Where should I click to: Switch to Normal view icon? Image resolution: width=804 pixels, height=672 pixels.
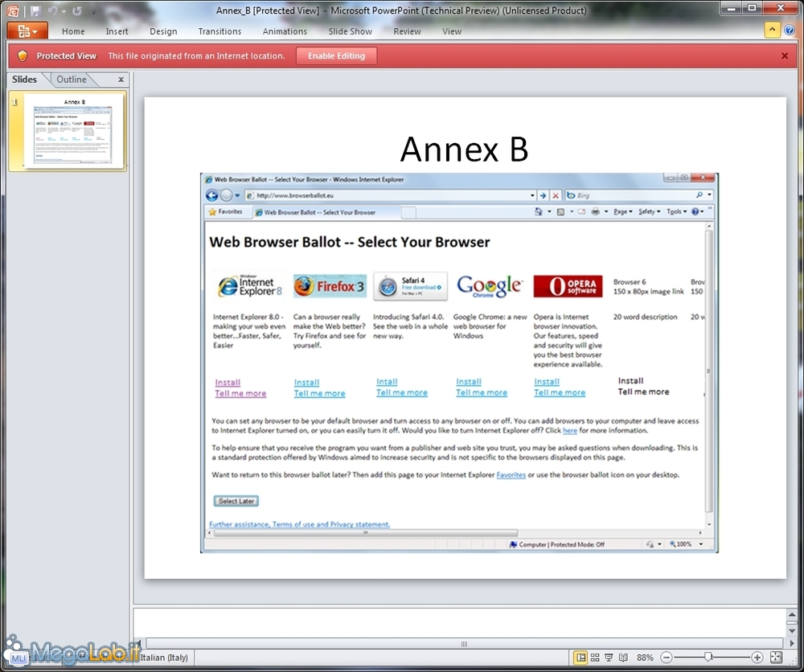click(x=581, y=658)
